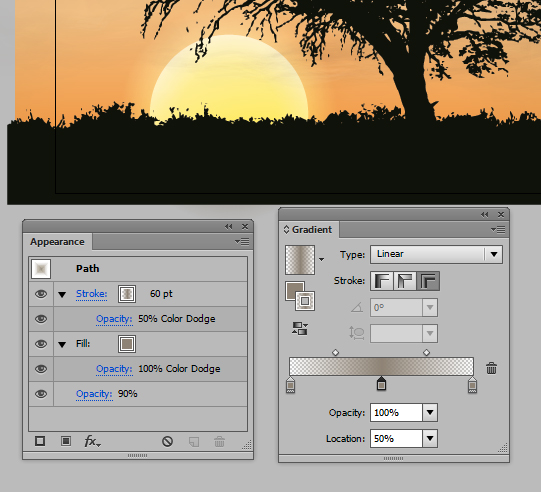
Task: Select the 'stroke within' gradient stroke option
Action: [382, 281]
